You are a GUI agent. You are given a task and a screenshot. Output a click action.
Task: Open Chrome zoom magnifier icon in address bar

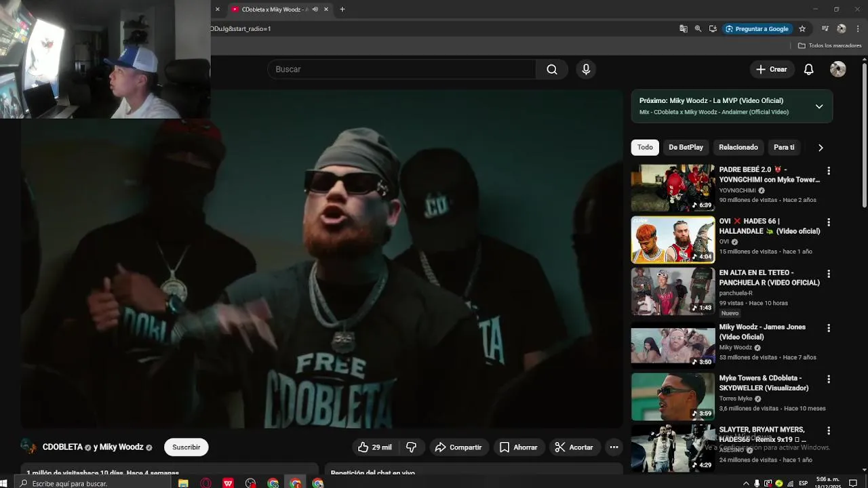point(698,28)
